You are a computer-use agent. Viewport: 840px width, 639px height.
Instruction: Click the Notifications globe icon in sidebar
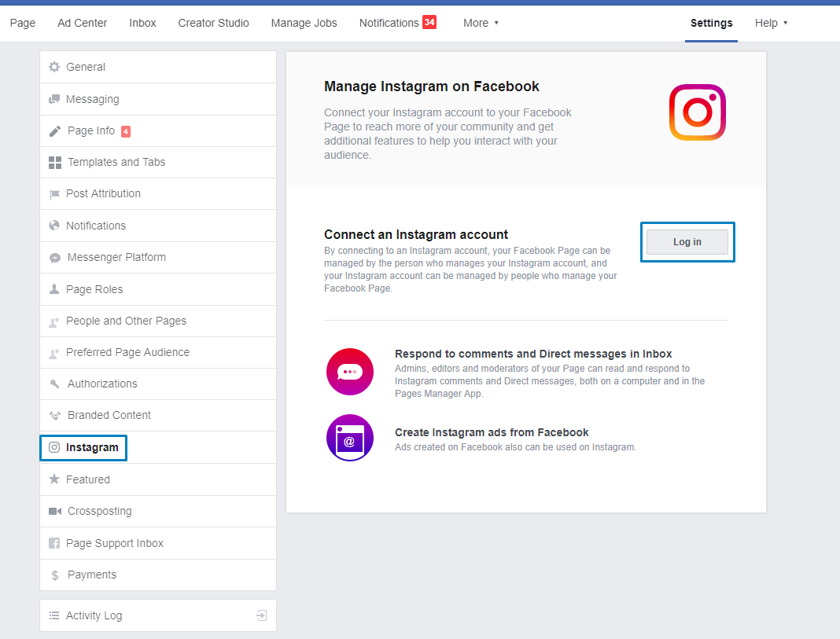(x=54, y=226)
